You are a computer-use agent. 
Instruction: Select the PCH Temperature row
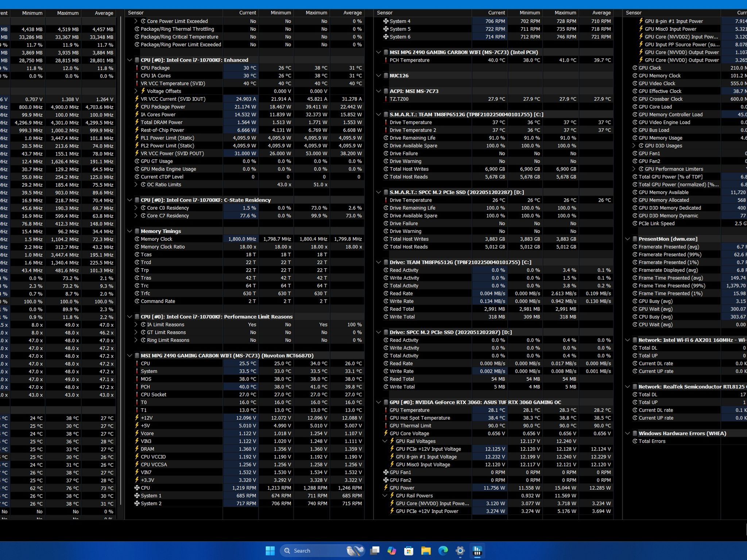tap(494, 60)
